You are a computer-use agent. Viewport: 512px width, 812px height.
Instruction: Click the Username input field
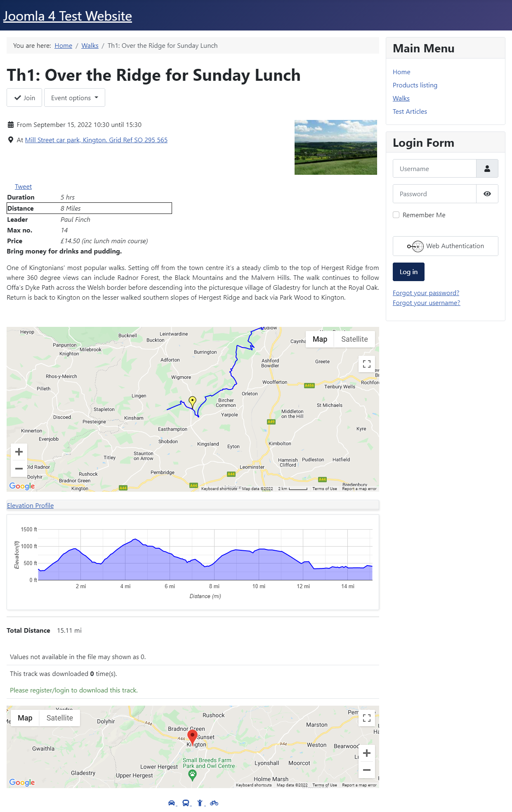click(x=434, y=169)
